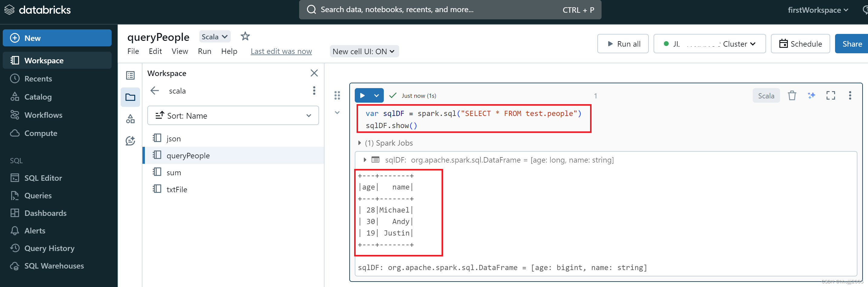Click the Share button
The width and height of the screenshot is (868, 287).
pos(852,44)
